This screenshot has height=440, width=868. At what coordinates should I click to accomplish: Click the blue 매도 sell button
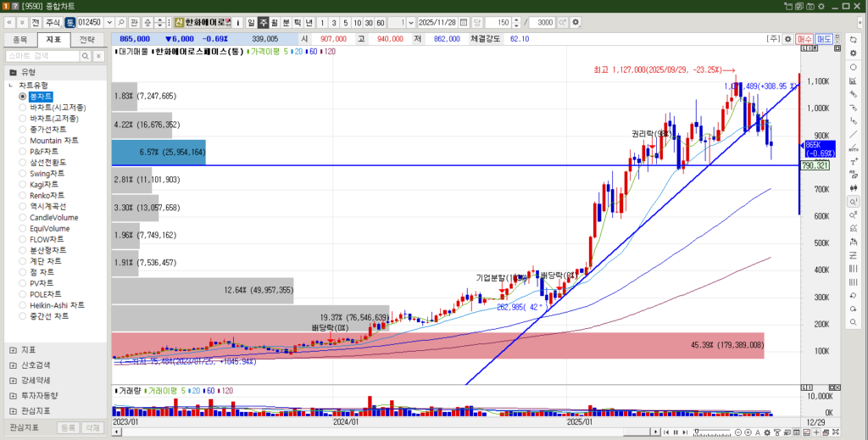(823, 39)
